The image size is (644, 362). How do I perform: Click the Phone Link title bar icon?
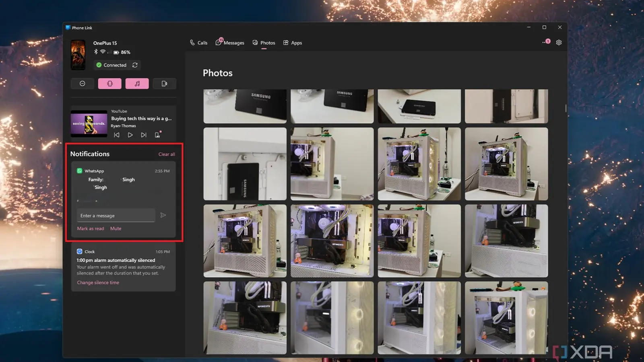(68, 28)
